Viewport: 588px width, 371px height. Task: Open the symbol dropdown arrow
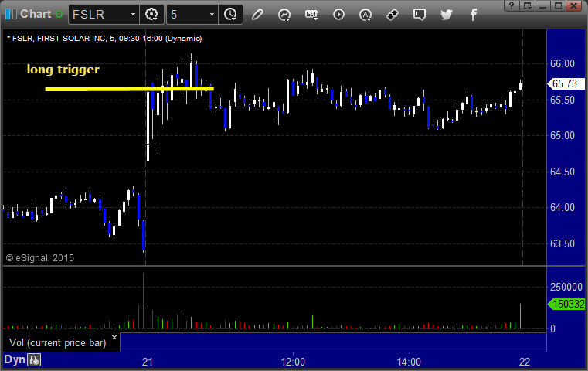[133, 15]
